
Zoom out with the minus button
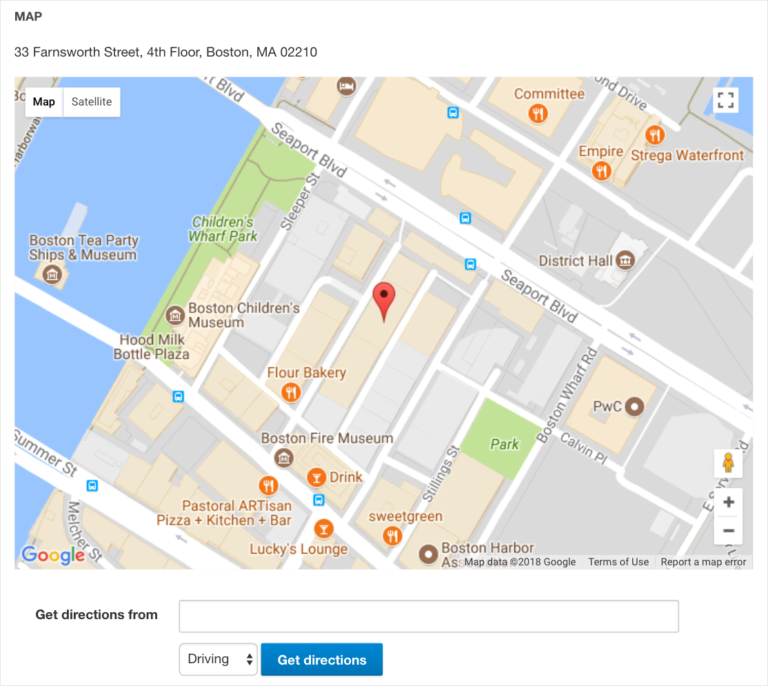(728, 531)
